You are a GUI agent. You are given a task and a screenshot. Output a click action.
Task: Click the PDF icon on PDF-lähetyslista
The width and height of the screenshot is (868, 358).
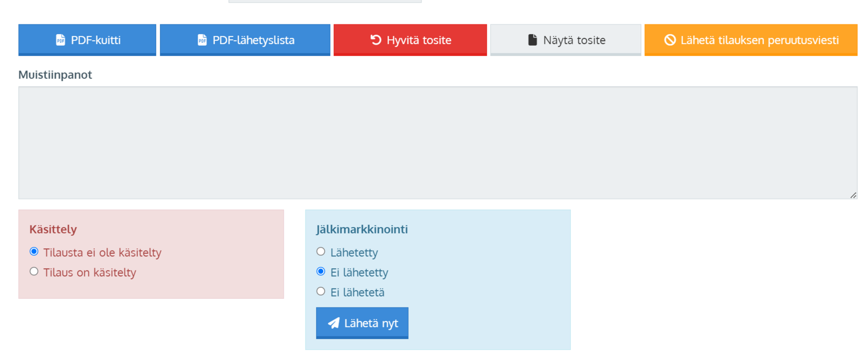202,40
